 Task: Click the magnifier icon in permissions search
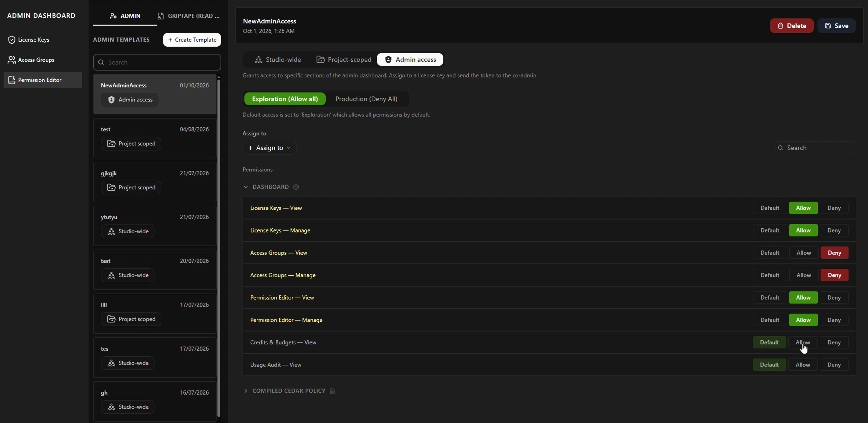click(x=780, y=148)
